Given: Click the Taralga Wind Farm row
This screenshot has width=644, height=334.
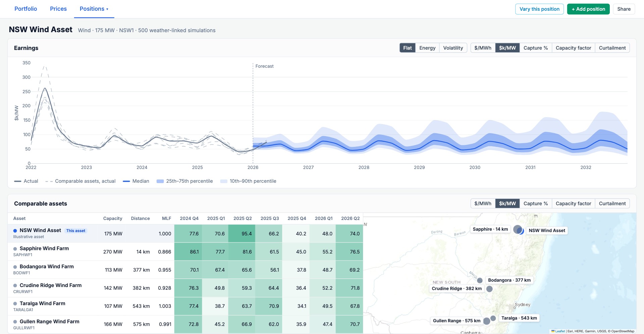Looking at the screenshot, I should tap(185, 306).
